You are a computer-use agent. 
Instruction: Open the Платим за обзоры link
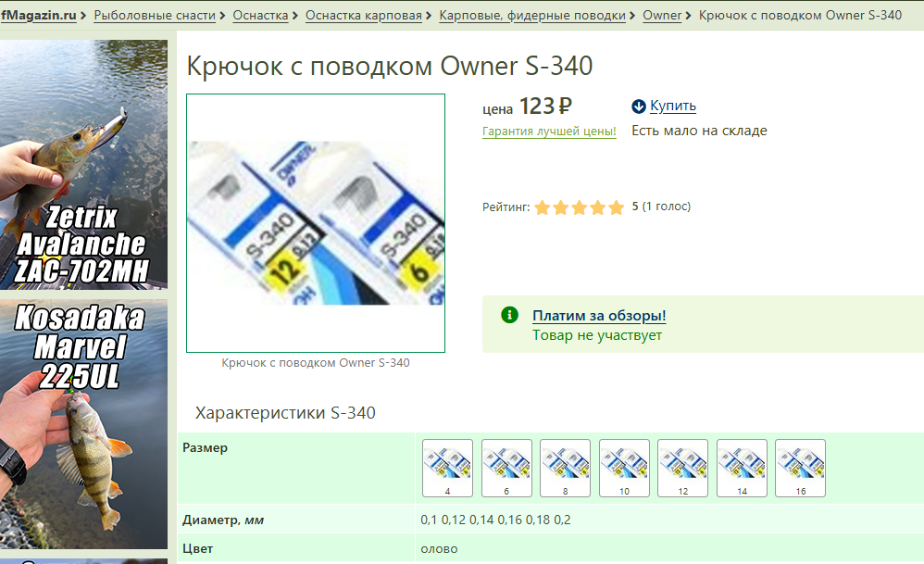click(x=599, y=315)
